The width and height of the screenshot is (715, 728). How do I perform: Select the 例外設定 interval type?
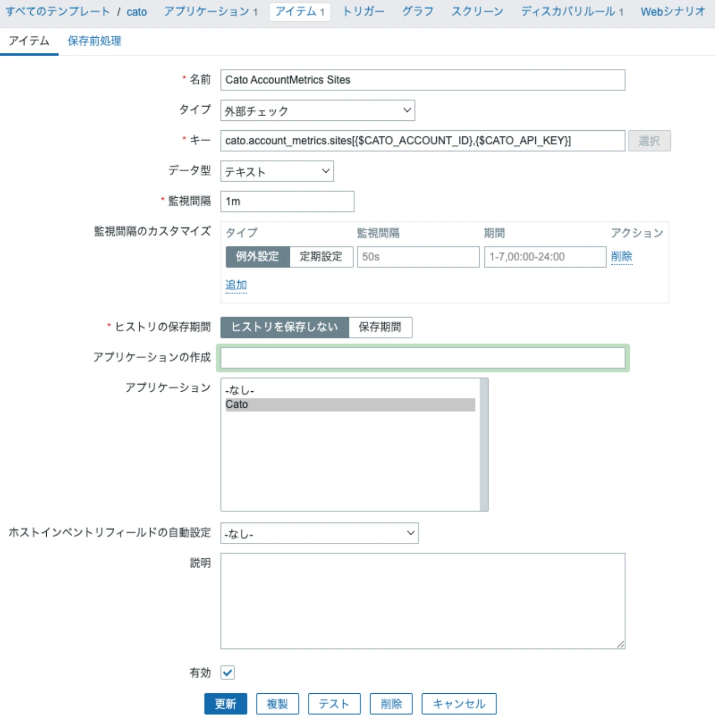point(258,256)
